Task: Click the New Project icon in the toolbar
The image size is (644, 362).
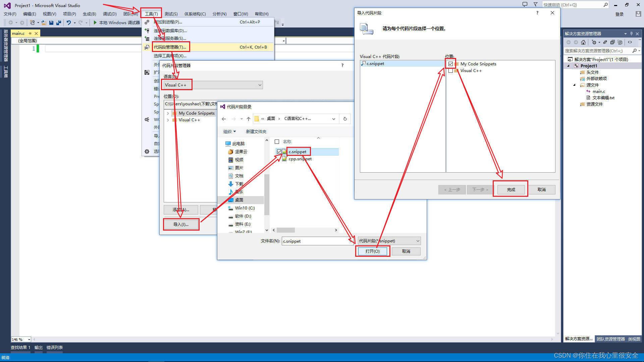Action: tap(32, 22)
